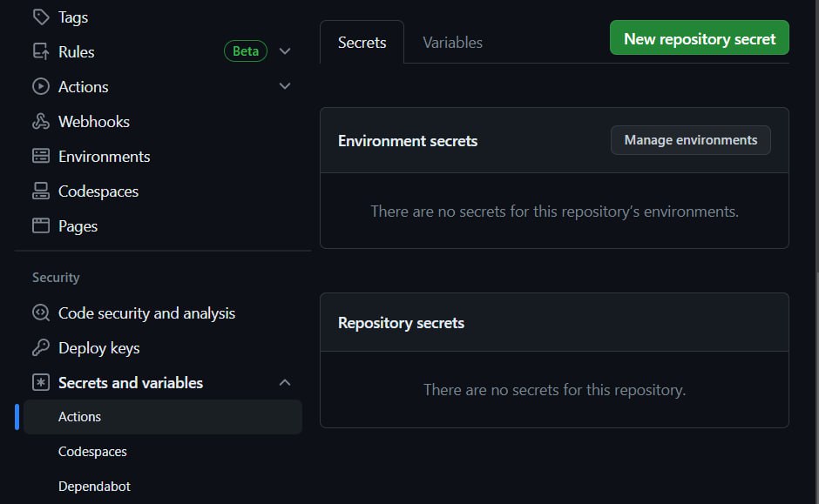Click the Codespaces icon under Pages group
This screenshot has height=504, width=819.
coord(41,192)
